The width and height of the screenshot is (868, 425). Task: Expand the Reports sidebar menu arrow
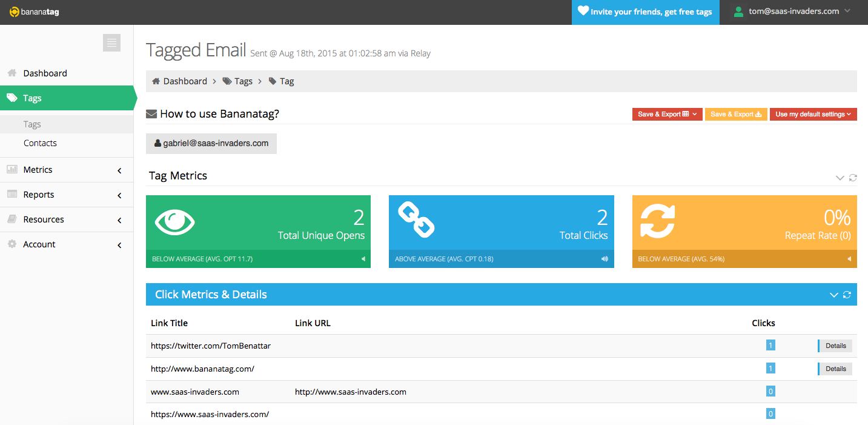pyautogui.click(x=119, y=195)
